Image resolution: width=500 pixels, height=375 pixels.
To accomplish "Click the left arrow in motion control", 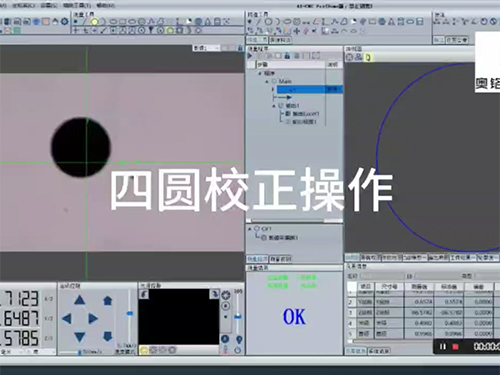I will 67,319.
